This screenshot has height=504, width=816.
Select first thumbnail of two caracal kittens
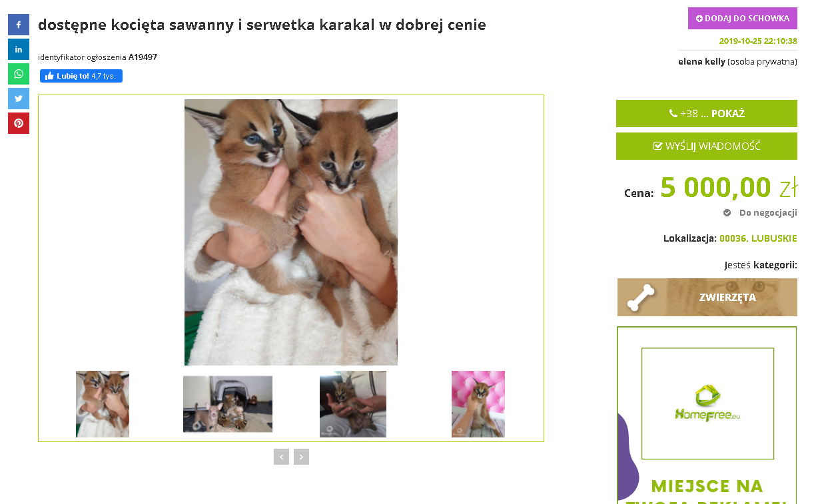(x=103, y=404)
